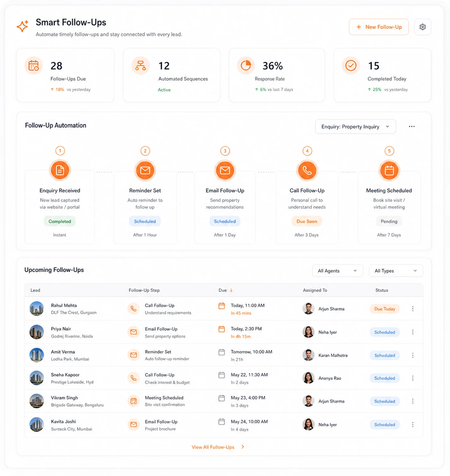450x476 pixels.
Task: Select the Email Follow-Up envelope step icon
Action: [x=225, y=170]
